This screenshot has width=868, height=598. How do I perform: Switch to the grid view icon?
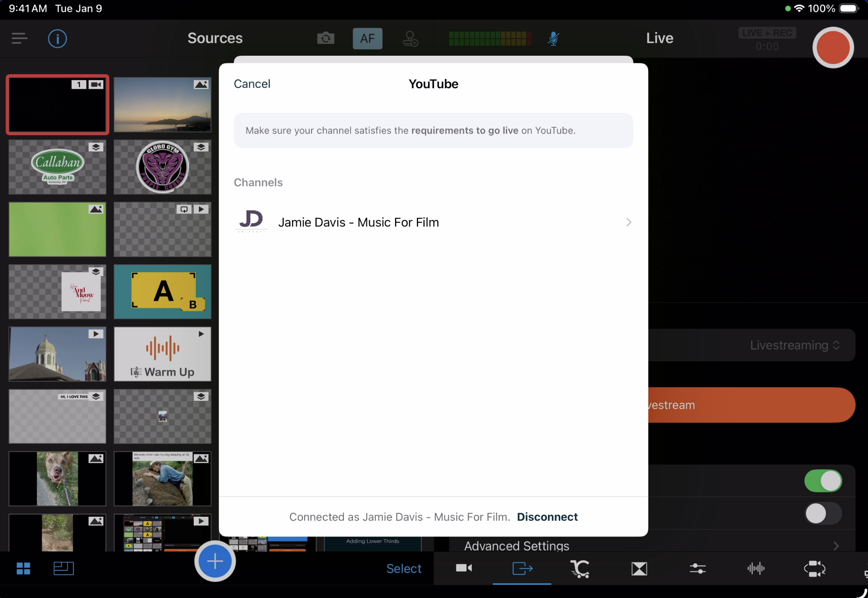(23, 569)
